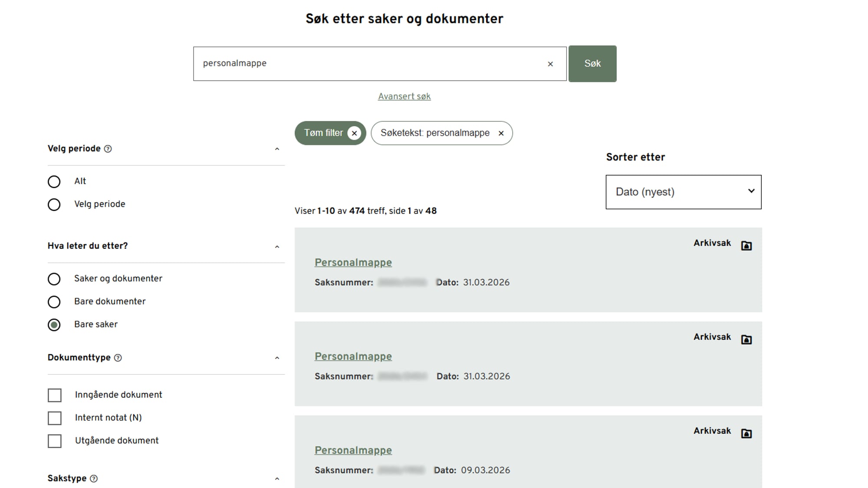
Task: Click the Arkivsak folder icon in first result
Action: point(746,246)
